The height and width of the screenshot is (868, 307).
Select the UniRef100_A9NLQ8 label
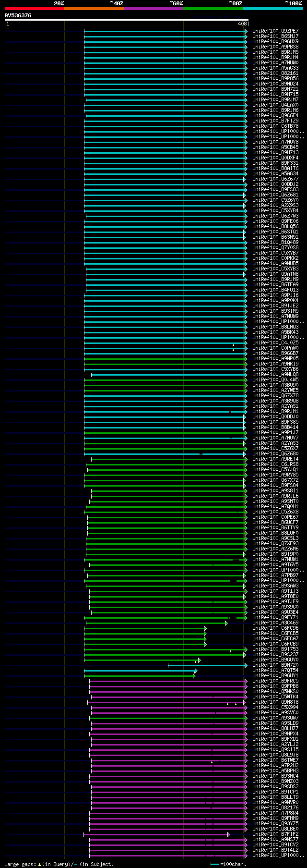coord(275,374)
